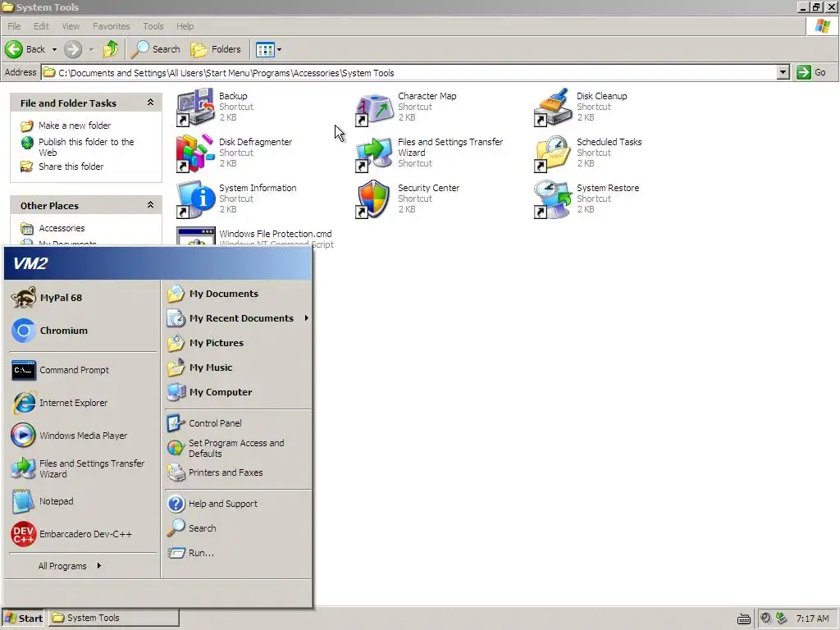Screen dimensions: 840x630
Task: Click Make a new folder link
Action: tap(75, 126)
